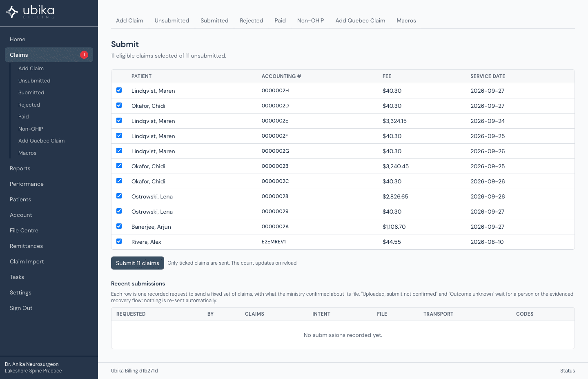The width and height of the screenshot is (588, 379).
Task: Open the Add Claim tab
Action: [129, 20]
